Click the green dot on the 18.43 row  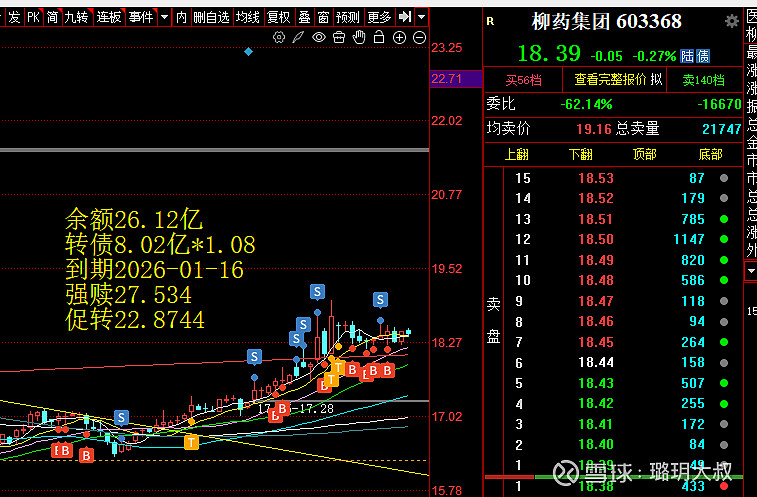pos(724,383)
